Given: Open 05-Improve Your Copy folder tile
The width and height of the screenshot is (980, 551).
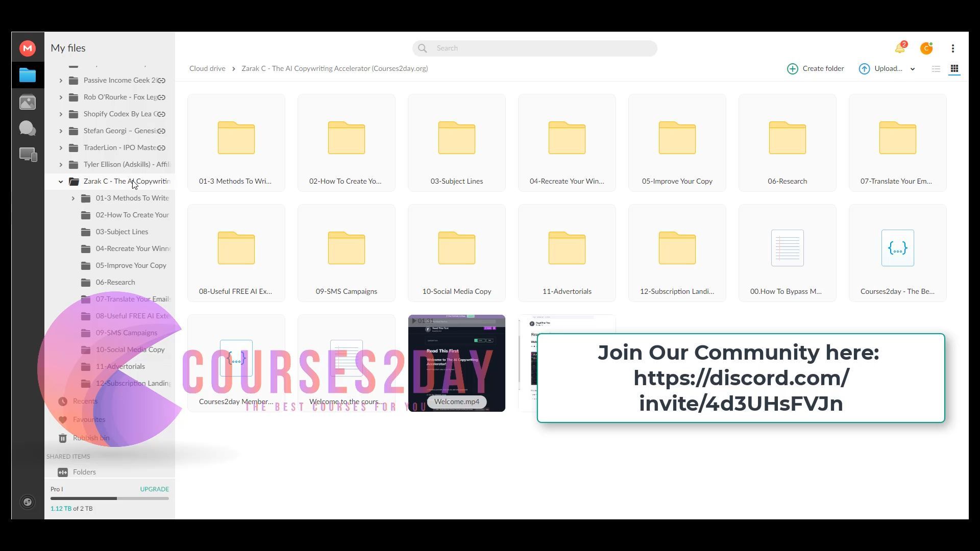Looking at the screenshot, I should [677, 143].
